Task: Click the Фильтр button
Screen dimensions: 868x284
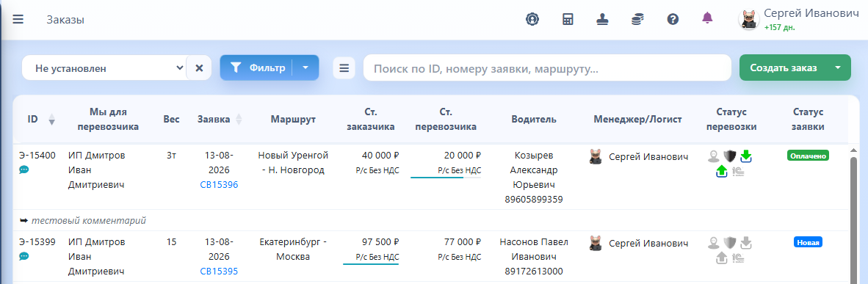Action: point(257,68)
